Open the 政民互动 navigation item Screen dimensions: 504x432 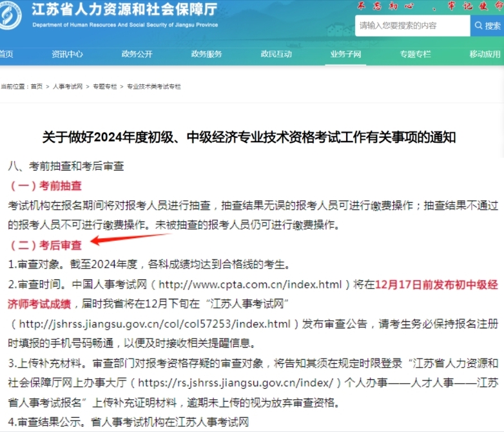(276, 54)
